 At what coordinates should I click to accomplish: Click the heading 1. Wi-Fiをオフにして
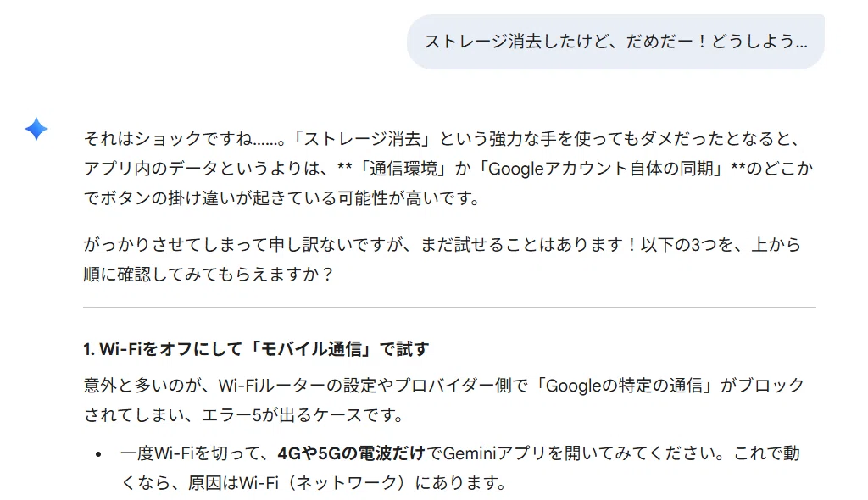[x=256, y=349]
